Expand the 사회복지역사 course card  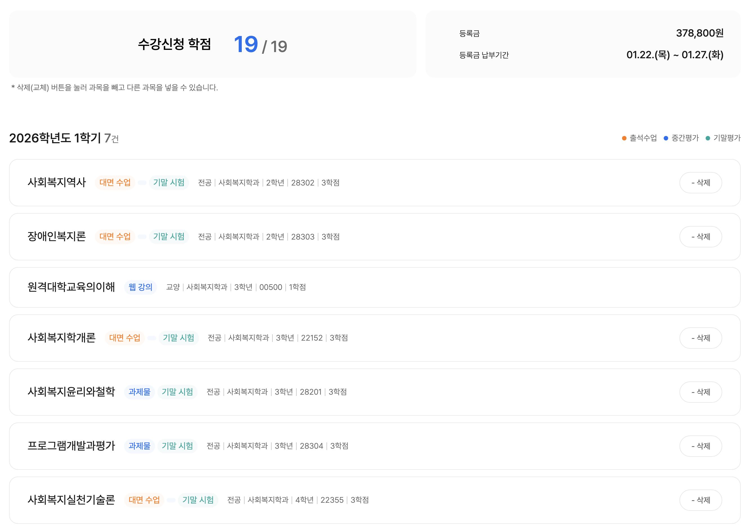pyautogui.click(x=57, y=183)
